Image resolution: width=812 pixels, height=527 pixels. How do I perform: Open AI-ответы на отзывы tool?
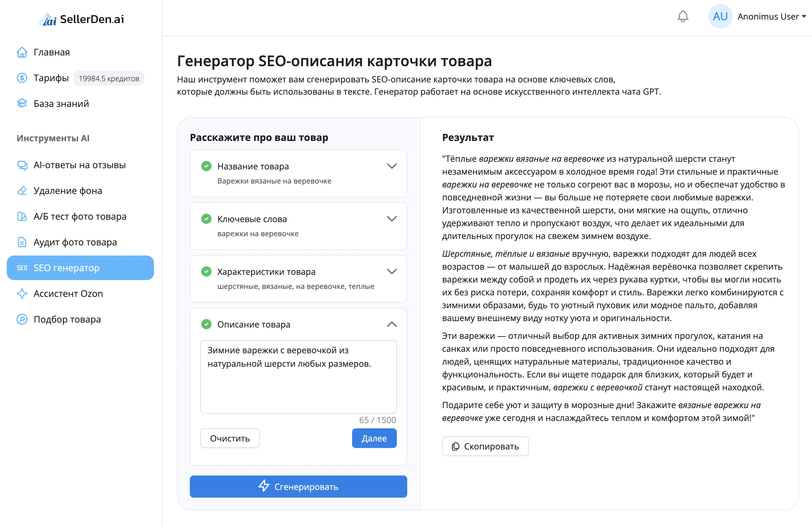(x=80, y=165)
